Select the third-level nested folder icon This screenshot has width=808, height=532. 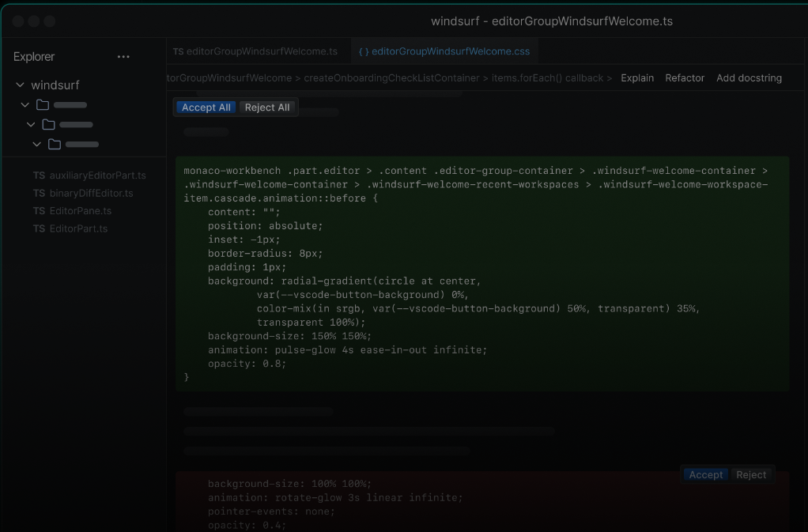tap(54, 145)
